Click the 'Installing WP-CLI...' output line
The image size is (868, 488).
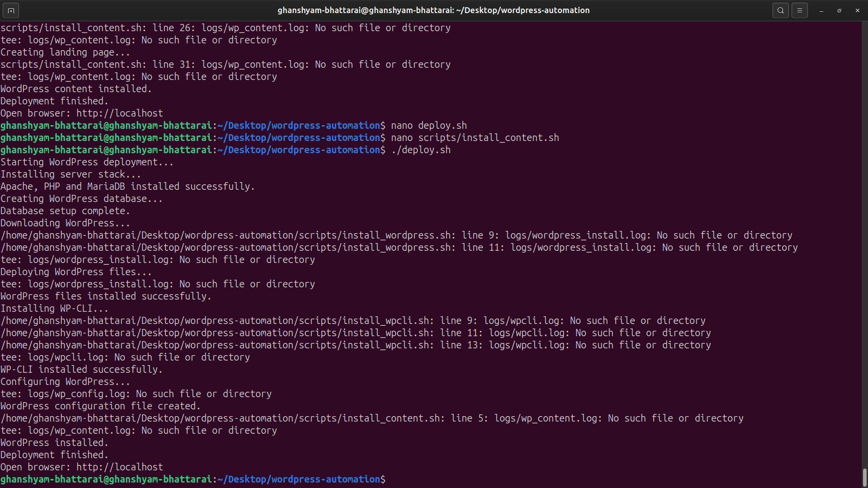54,308
